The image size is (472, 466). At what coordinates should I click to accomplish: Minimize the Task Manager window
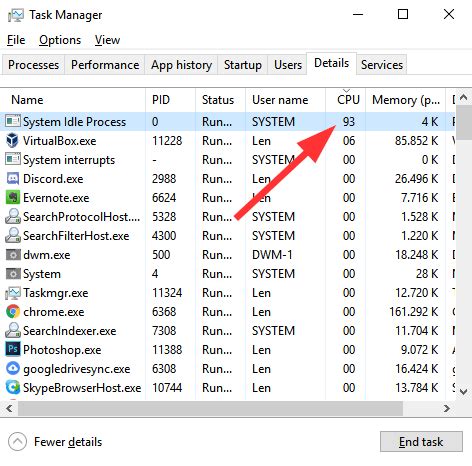click(x=358, y=14)
